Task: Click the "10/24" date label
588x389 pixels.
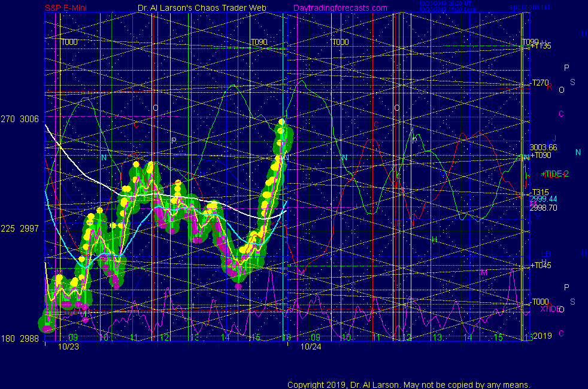Action: [x=311, y=347]
